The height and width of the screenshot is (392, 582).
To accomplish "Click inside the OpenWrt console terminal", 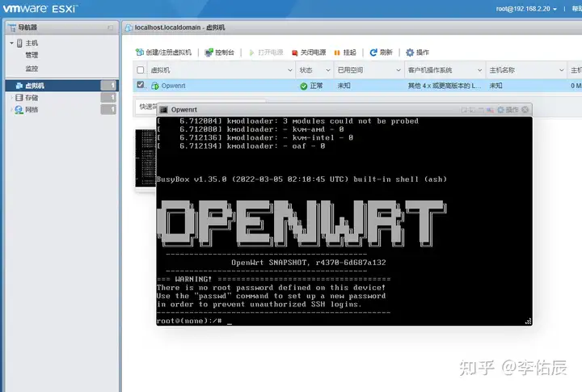I will tap(344, 221).
